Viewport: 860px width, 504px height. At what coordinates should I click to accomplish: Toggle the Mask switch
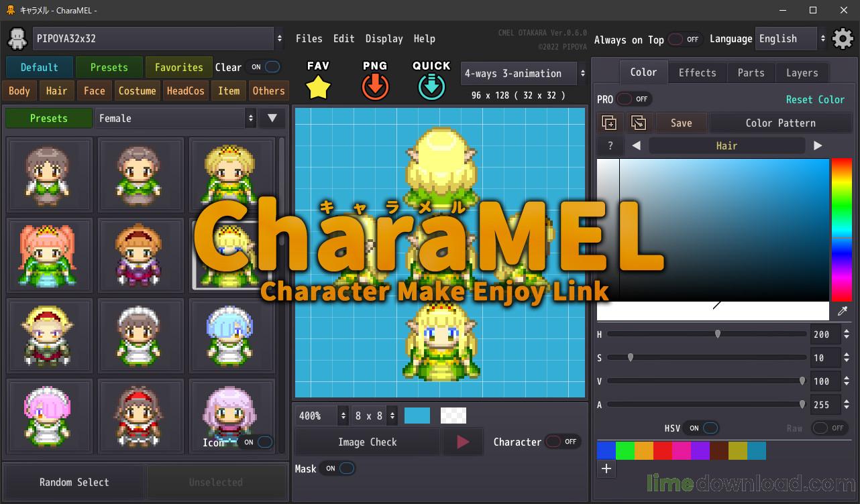338,468
